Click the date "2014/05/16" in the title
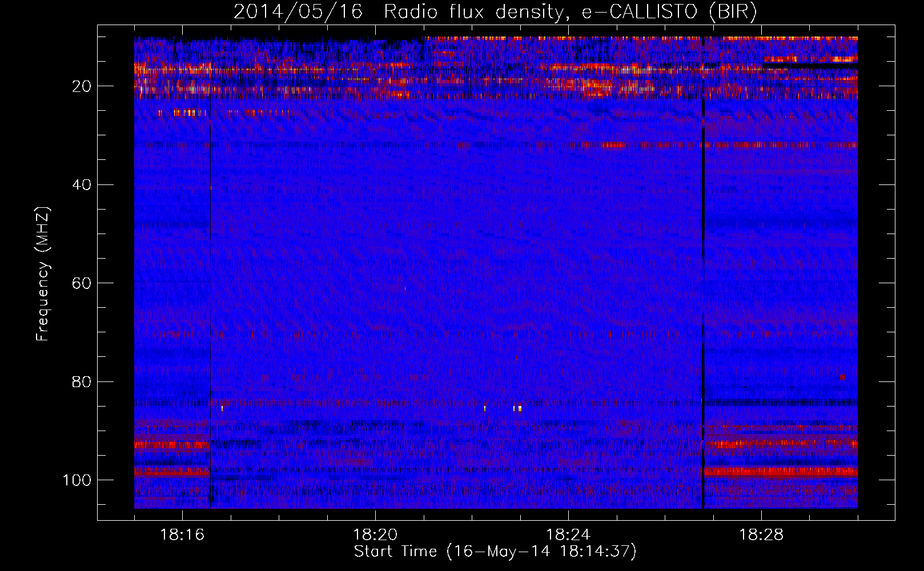924x571 pixels. pos(298,11)
